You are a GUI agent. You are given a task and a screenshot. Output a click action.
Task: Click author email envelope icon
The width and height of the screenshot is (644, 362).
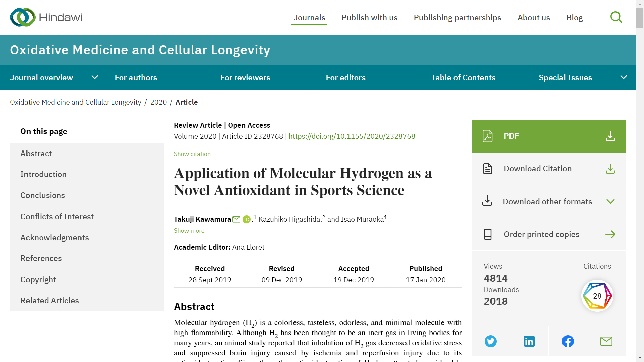236,219
